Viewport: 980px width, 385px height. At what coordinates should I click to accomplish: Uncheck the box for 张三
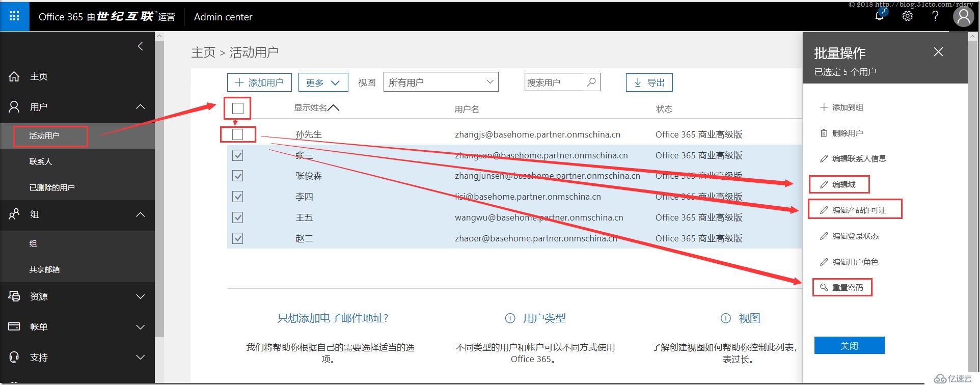pyautogui.click(x=237, y=155)
